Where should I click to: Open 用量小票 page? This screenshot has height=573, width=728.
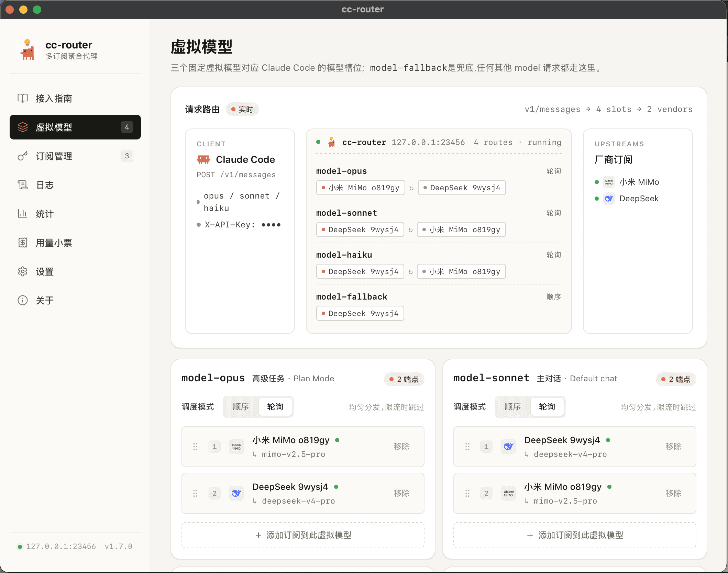click(75, 243)
